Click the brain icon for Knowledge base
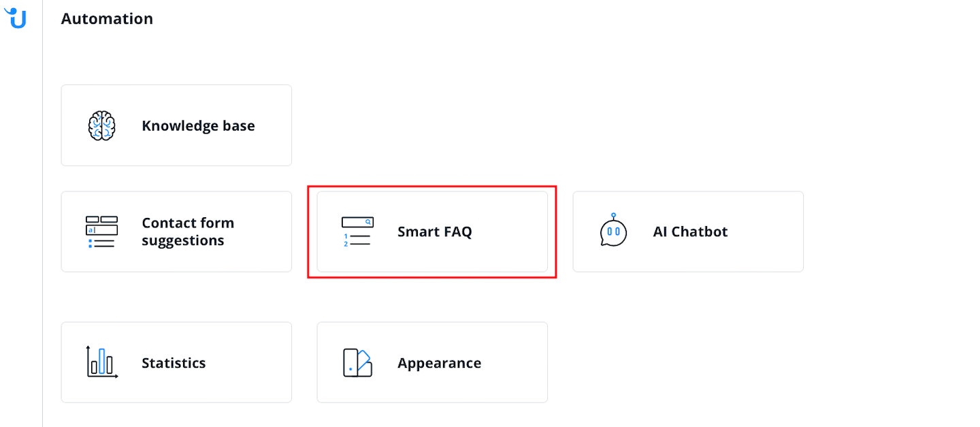The height and width of the screenshot is (427, 980). tap(102, 126)
